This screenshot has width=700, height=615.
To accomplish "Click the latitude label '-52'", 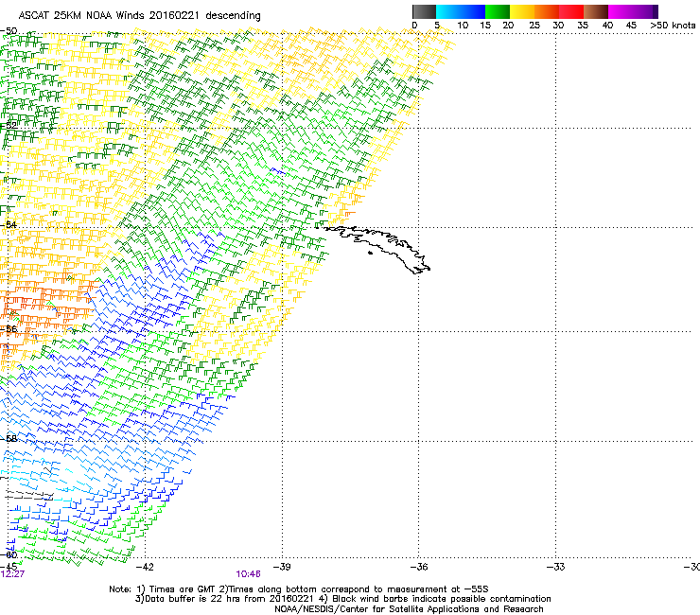I will (9, 126).
